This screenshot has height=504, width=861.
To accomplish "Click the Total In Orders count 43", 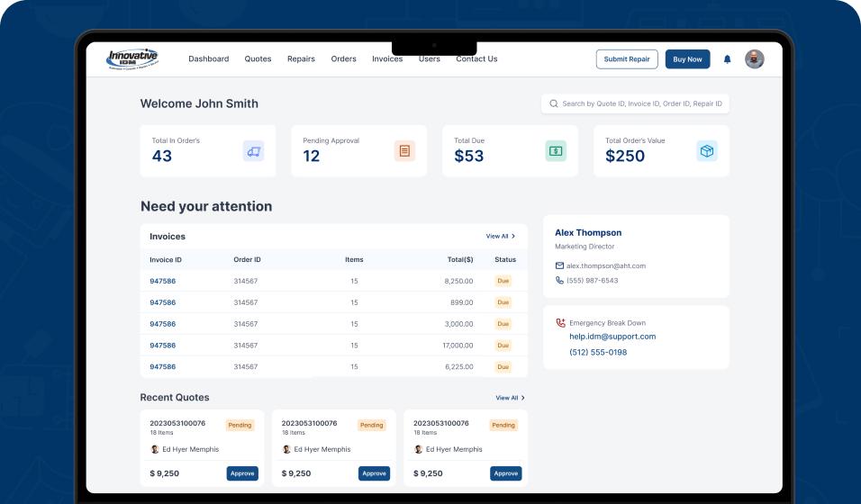I will pos(162,156).
